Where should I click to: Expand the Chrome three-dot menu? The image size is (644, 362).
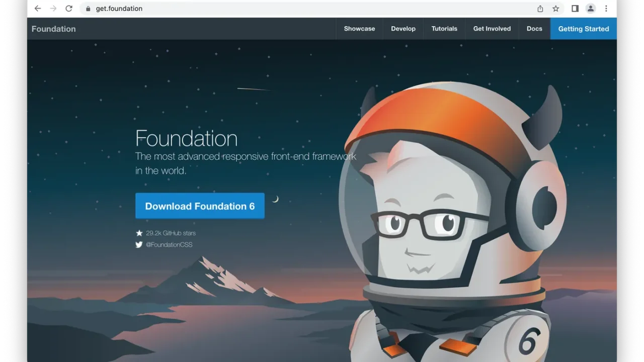coord(606,9)
